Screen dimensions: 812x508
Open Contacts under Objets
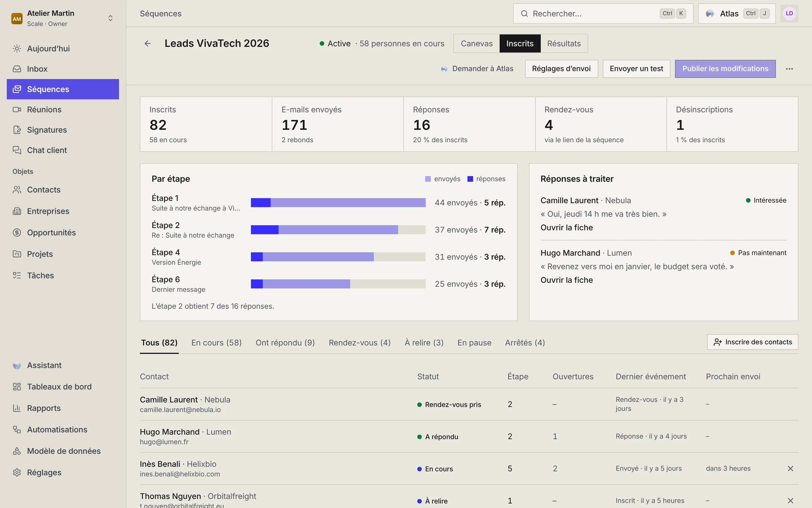[63, 190]
